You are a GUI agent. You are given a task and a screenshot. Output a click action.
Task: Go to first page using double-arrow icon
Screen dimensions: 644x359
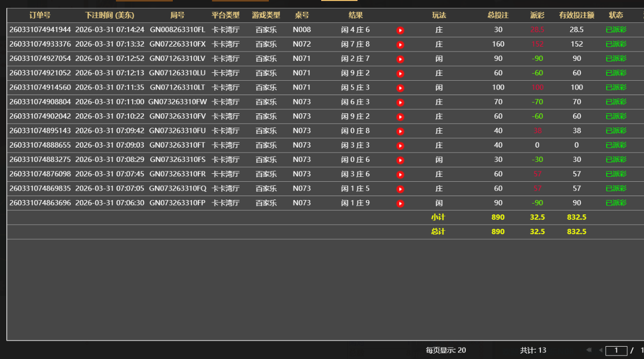coord(589,350)
